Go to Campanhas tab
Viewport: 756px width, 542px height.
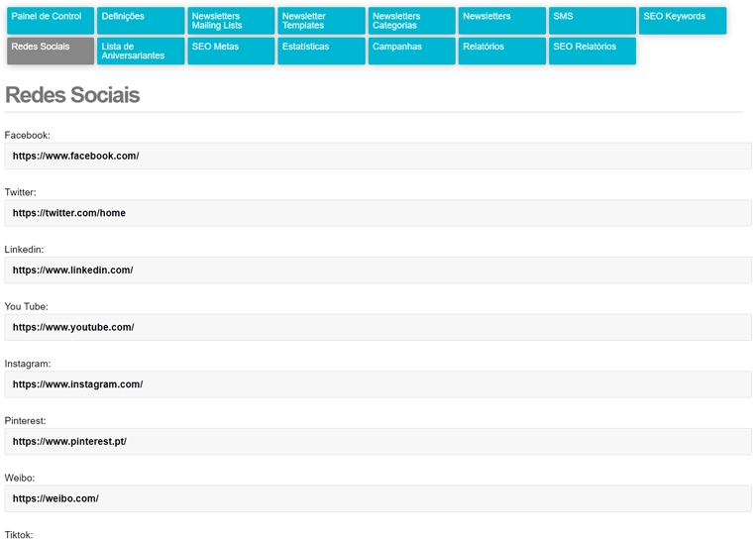click(x=412, y=52)
